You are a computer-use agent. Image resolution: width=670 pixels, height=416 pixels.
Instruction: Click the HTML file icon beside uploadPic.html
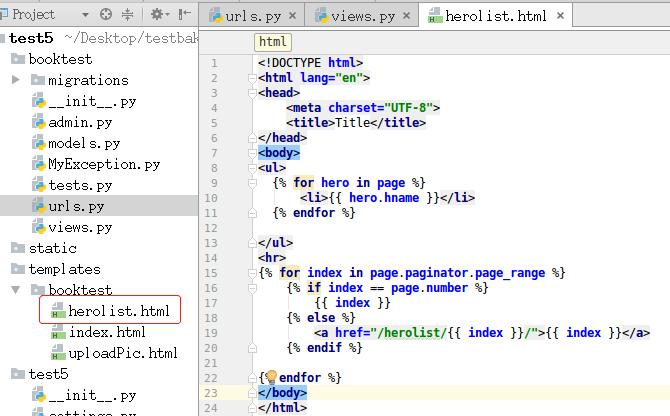(x=58, y=353)
